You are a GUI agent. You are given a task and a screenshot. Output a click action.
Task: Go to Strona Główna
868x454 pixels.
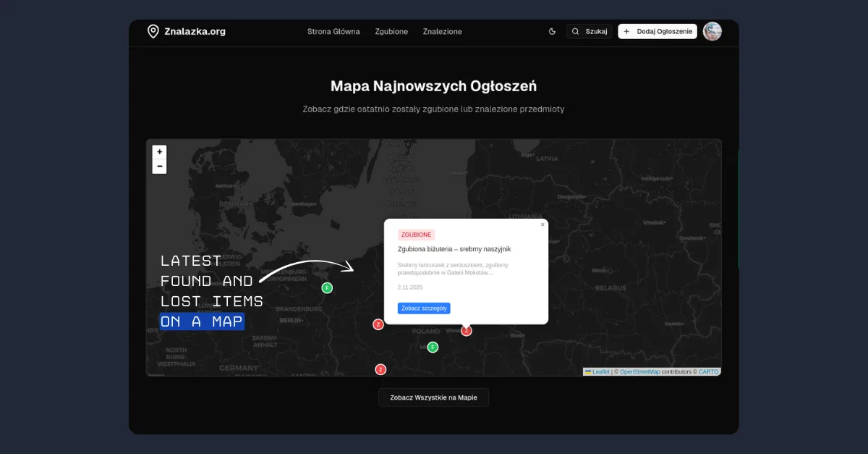(x=333, y=31)
